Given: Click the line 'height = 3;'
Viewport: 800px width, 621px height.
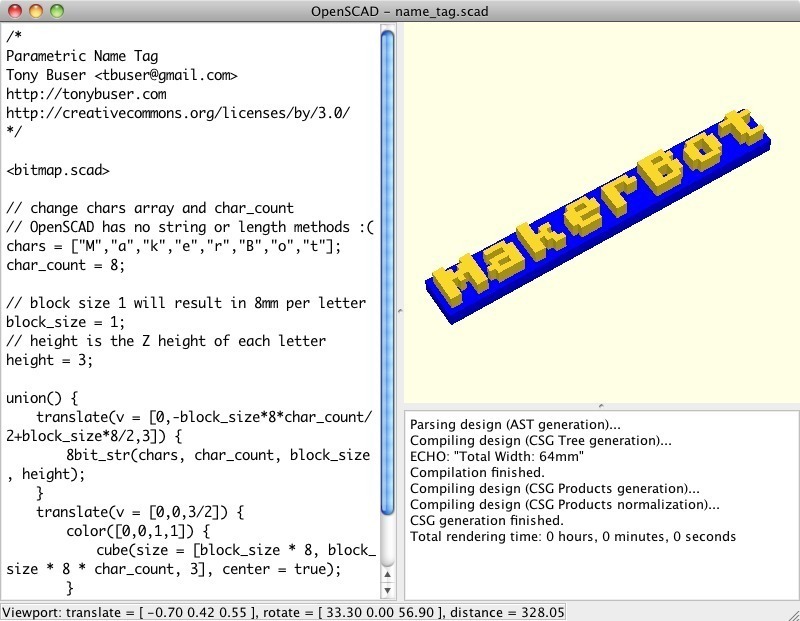Looking at the screenshot, I should point(49,360).
